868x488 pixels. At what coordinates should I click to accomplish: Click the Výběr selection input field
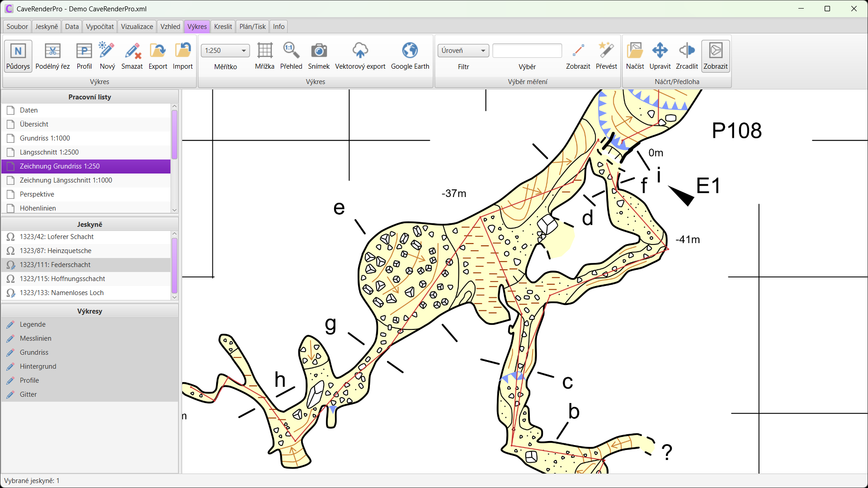click(x=527, y=51)
